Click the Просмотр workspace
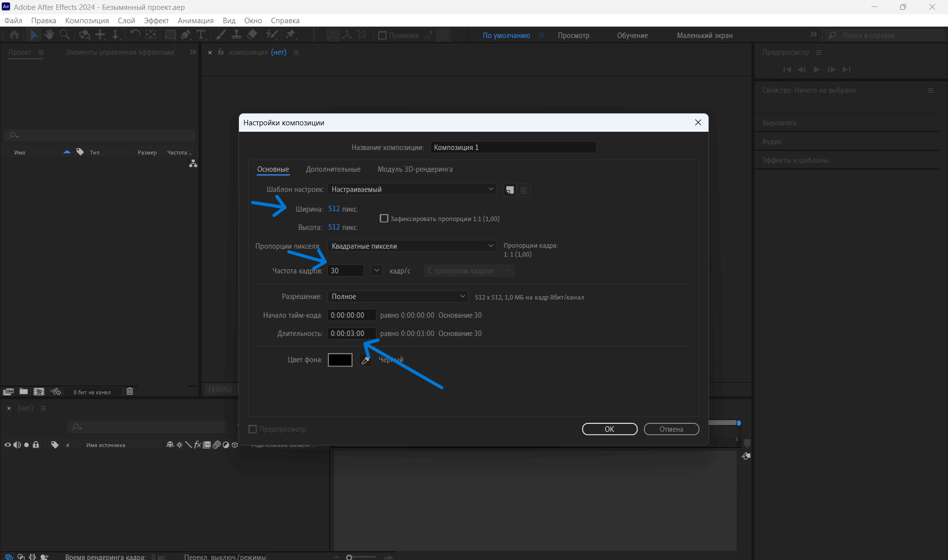The height and width of the screenshot is (560, 948). (574, 36)
